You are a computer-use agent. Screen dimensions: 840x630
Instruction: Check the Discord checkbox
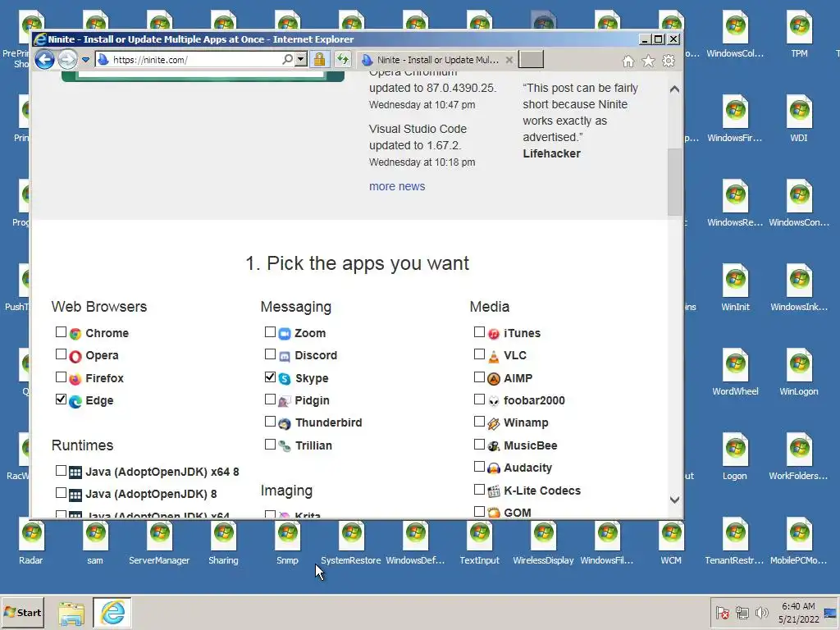pos(270,354)
